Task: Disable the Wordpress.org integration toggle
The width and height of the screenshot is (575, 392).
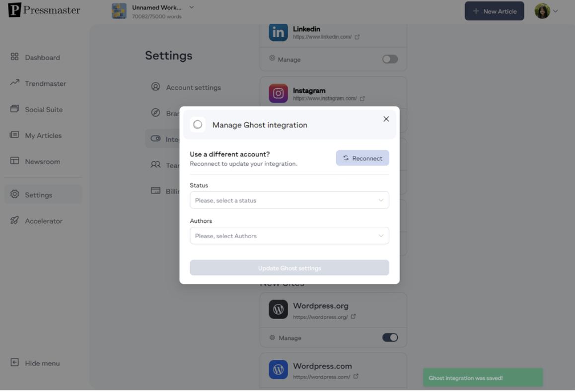Action: pyautogui.click(x=390, y=337)
